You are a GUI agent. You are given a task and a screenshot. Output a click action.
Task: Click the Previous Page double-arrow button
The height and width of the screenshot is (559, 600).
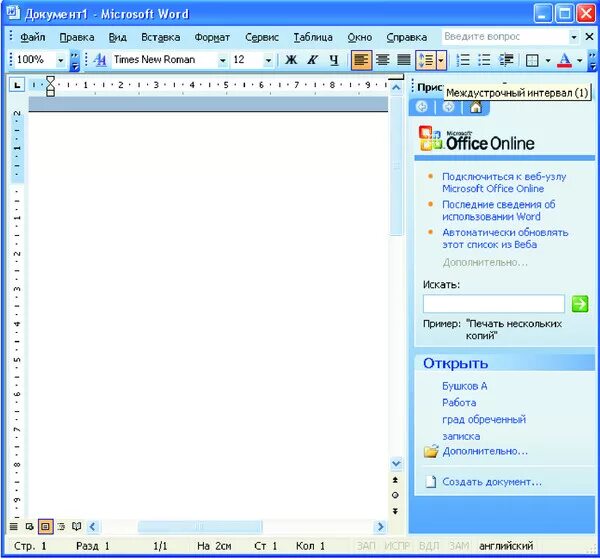[396, 480]
